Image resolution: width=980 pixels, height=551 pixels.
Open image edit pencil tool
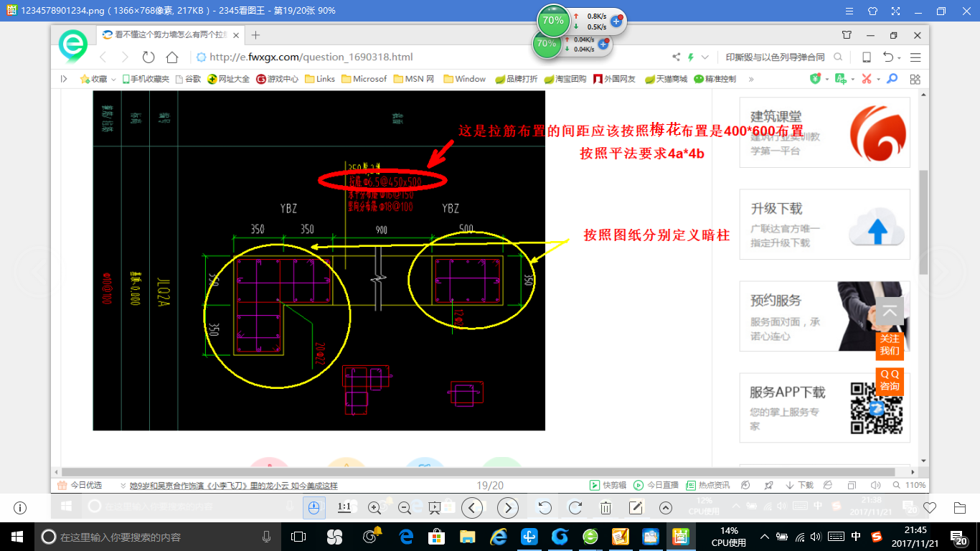click(636, 508)
